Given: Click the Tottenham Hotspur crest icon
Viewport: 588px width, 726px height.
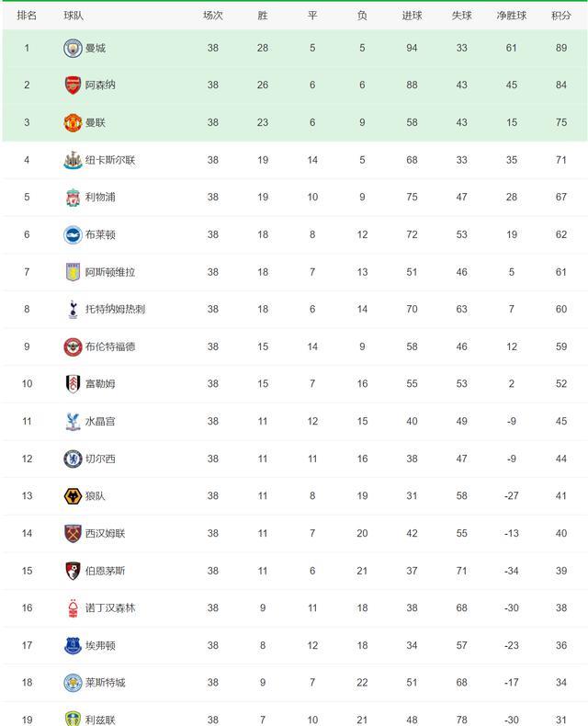Looking at the screenshot, I should (x=73, y=310).
